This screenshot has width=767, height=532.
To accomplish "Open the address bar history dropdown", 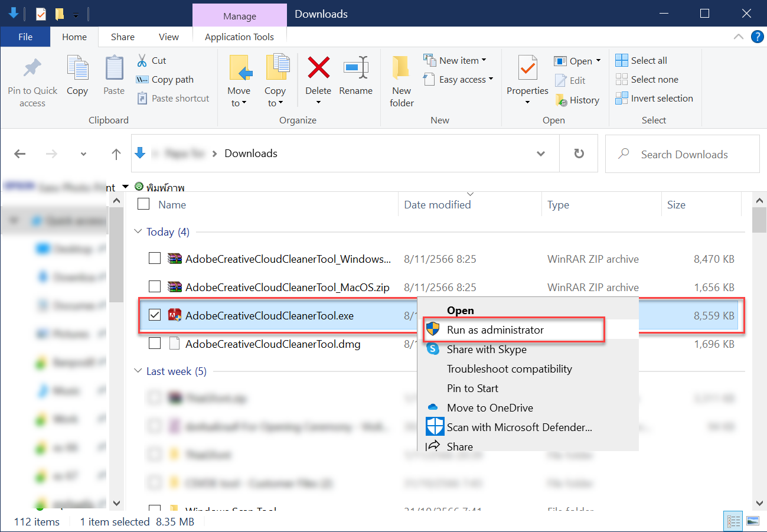I will [540, 154].
